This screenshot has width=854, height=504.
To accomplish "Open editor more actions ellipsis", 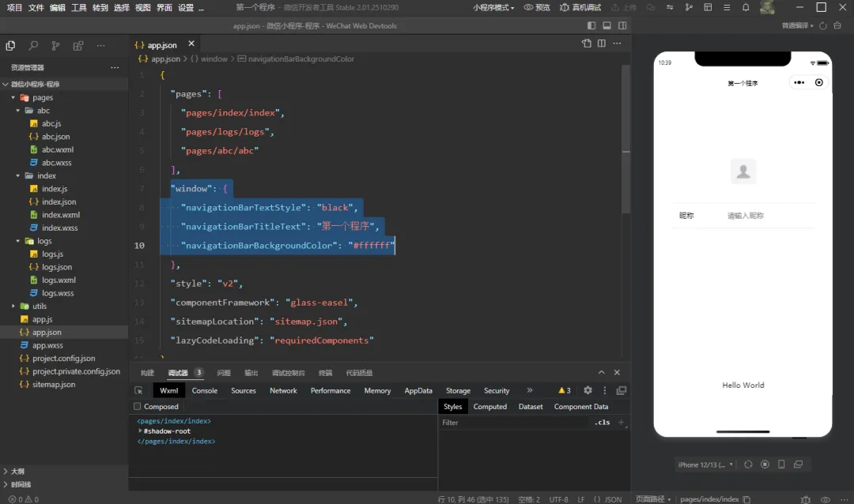I will coord(617,43).
